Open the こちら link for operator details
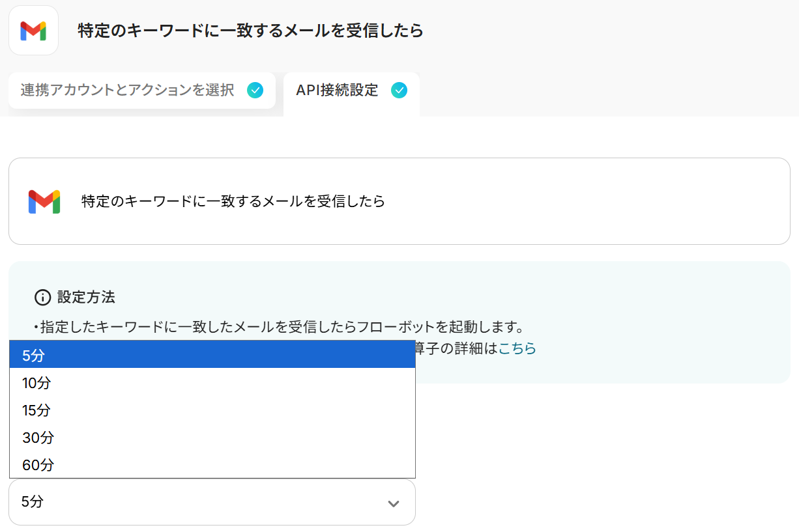Viewport: 799px width, 532px height. pyautogui.click(x=517, y=348)
